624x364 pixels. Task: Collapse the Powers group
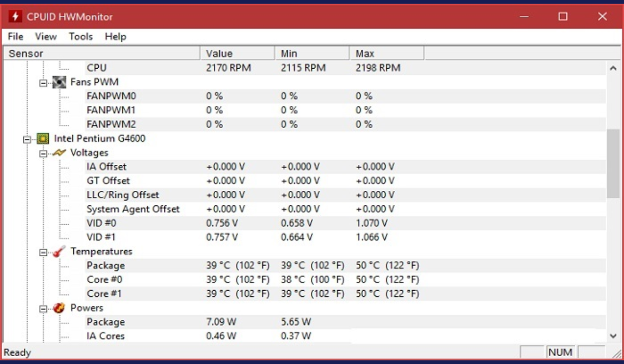pyautogui.click(x=43, y=308)
